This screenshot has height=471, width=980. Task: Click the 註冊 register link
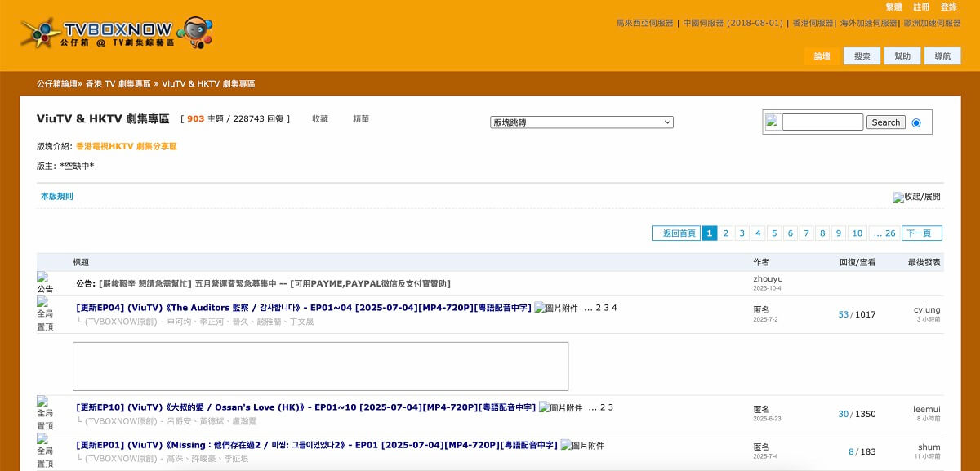coord(921,7)
